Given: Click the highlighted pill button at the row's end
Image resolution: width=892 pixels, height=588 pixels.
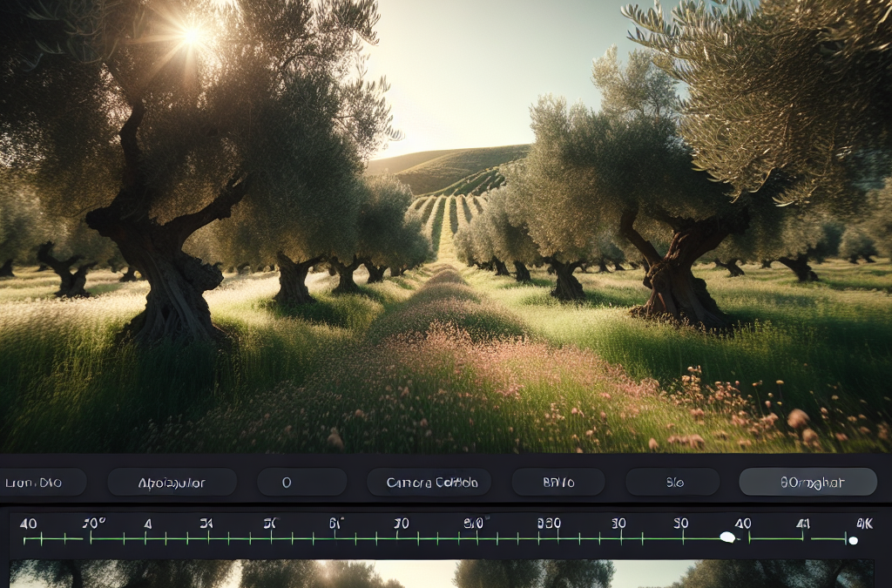Looking at the screenshot, I should tap(808, 483).
